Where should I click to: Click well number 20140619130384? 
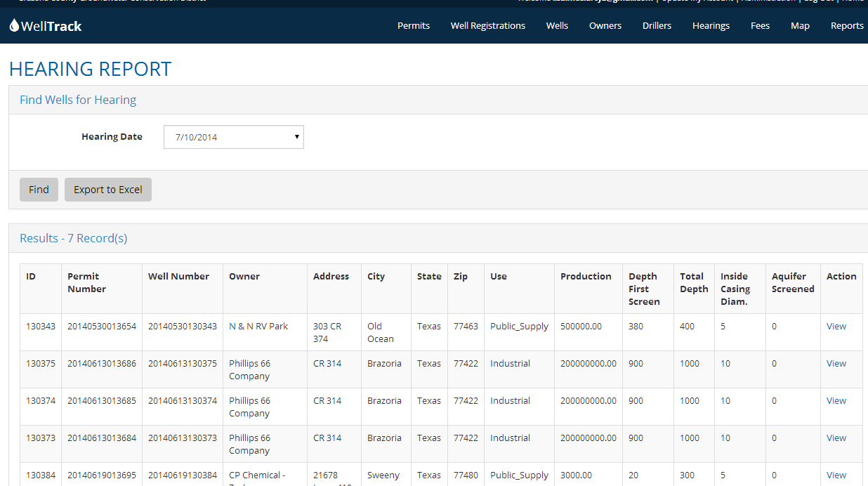point(183,475)
